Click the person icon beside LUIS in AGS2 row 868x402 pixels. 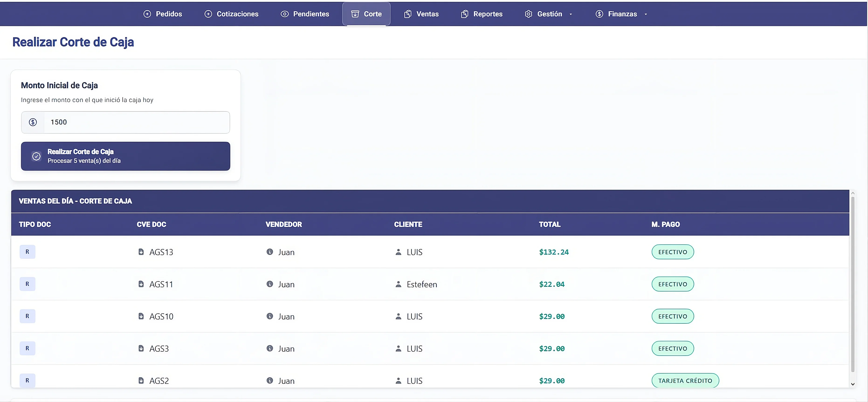point(398,381)
